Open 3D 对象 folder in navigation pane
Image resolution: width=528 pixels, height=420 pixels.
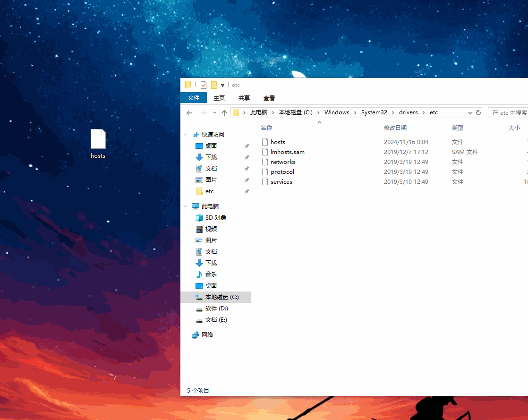tap(216, 218)
